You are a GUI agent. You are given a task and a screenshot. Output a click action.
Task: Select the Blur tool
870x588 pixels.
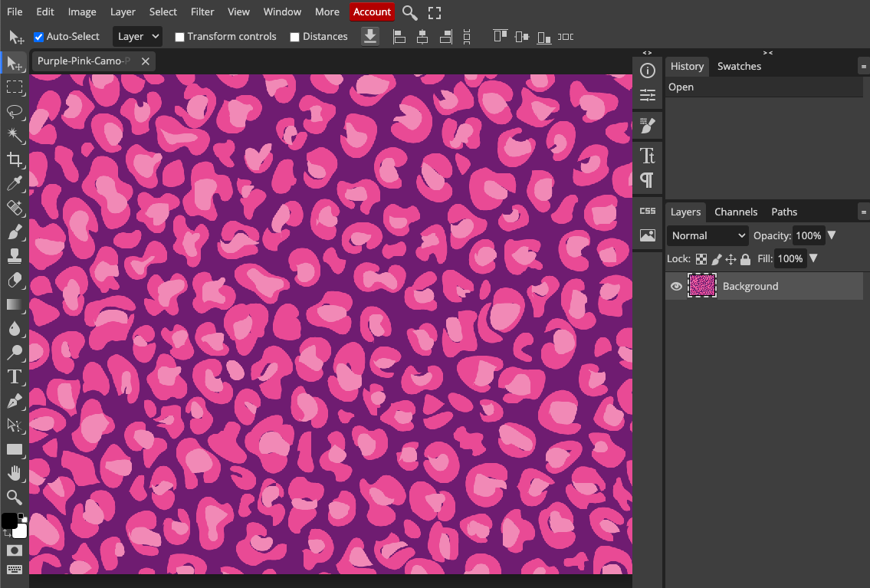(15, 328)
